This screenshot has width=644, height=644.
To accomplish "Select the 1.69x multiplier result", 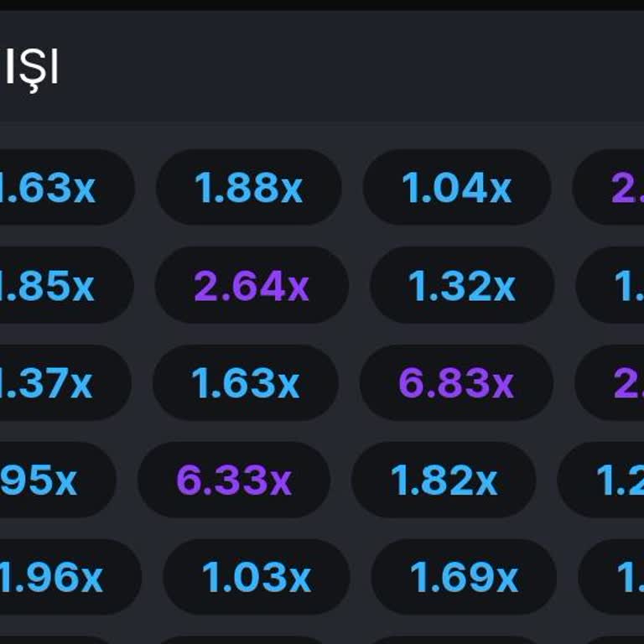I will [x=463, y=577].
